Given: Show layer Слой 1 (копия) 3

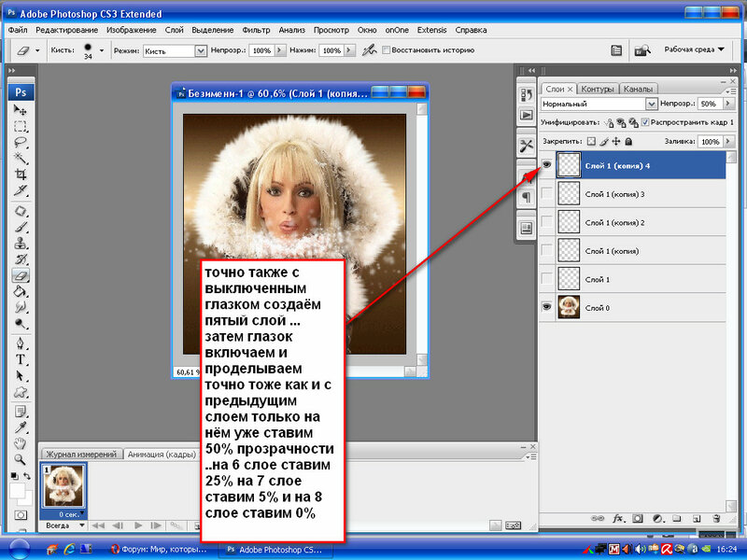Looking at the screenshot, I should (547, 193).
